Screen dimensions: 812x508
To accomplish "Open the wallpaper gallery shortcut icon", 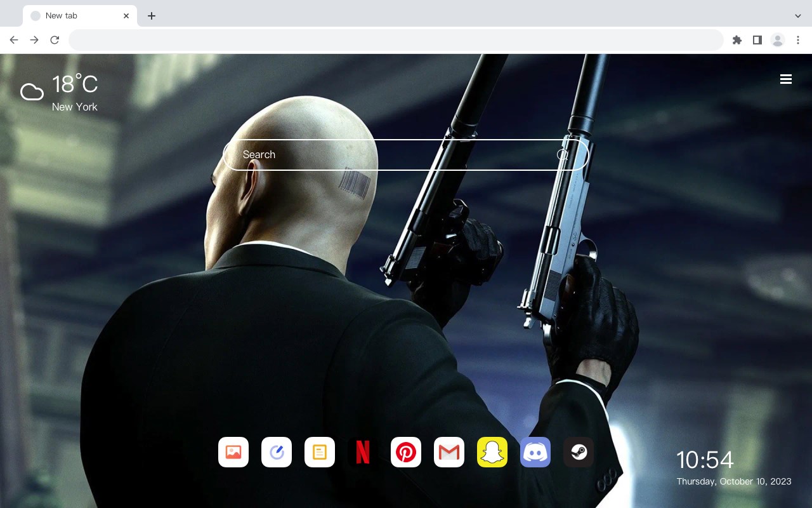I will click(x=233, y=452).
